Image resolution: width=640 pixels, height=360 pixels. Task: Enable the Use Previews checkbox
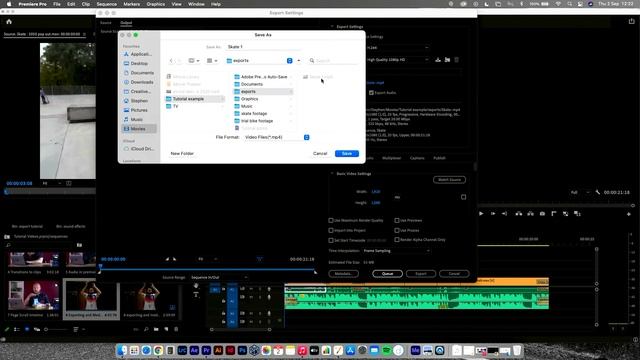point(397,220)
